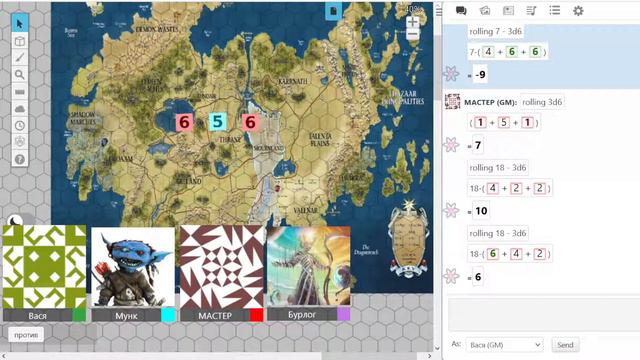
Task: Open the Dice rolling d20 tool
Action: coord(20,142)
